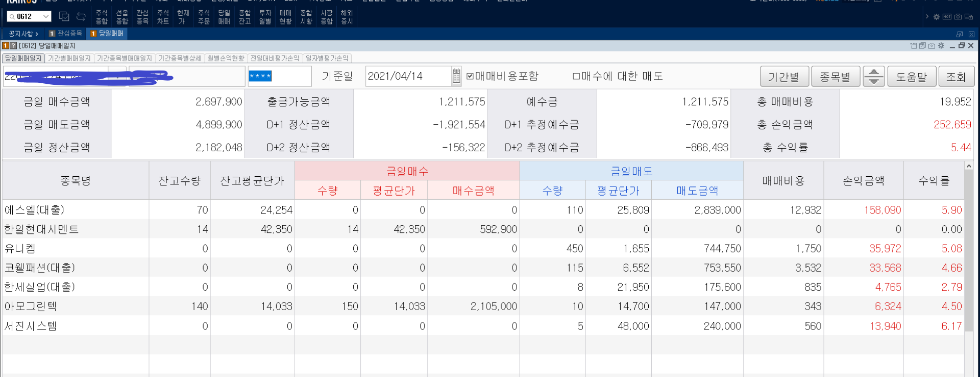Select the 기간종목별상세 sub-tab
This screenshot has width=980, height=377.
click(180, 58)
